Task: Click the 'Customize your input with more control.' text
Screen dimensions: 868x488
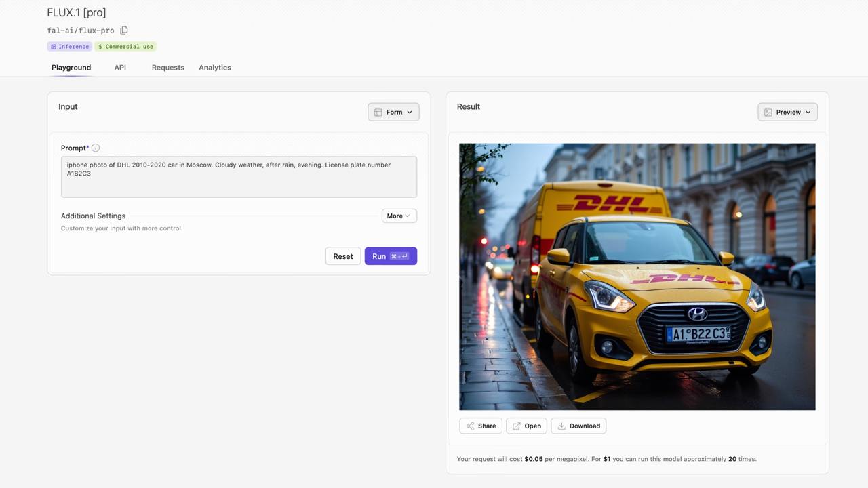Action: pyautogui.click(x=122, y=228)
